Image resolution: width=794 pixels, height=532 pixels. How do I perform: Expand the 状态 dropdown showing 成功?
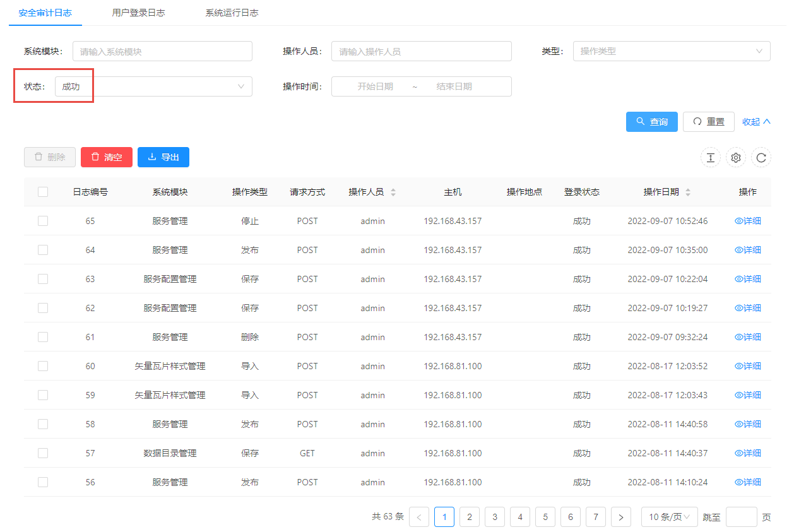coord(153,86)
